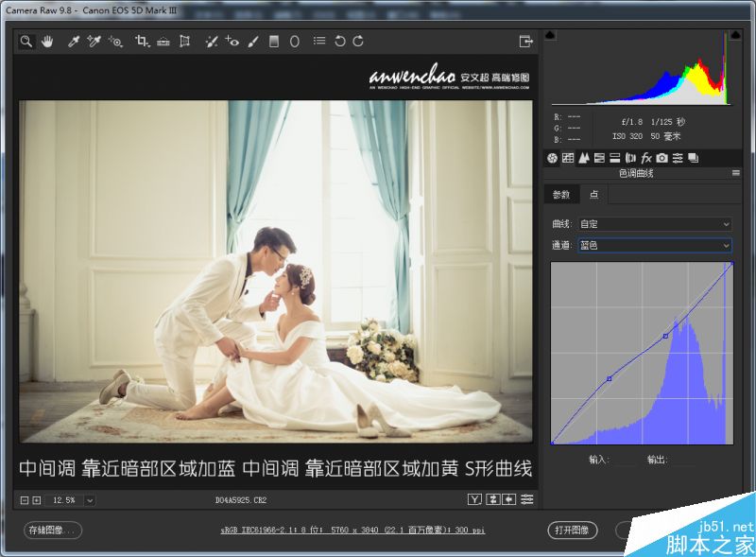Image resolution: width=756 pixels, height=557 pixels.
Task: Select the upper point on blue curve
Action: coord(665,336)
